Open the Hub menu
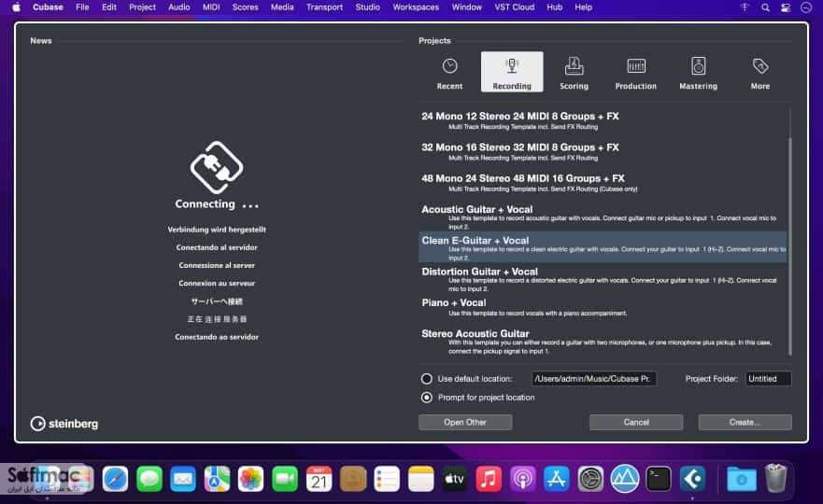 point(554,7)
